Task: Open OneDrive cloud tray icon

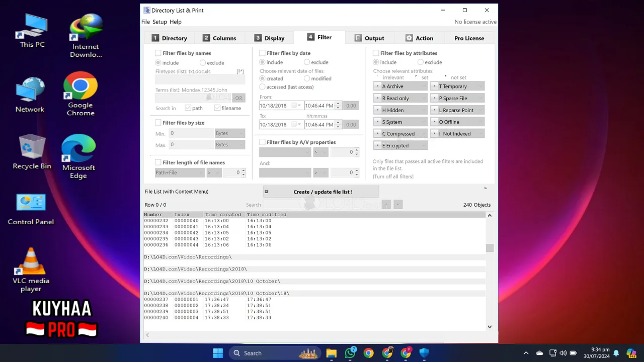Action: (540, 353)
